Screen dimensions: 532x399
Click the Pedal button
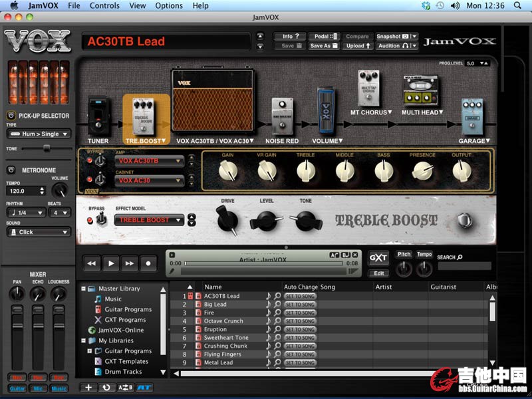pyautogui.click(x=324, y=37)
